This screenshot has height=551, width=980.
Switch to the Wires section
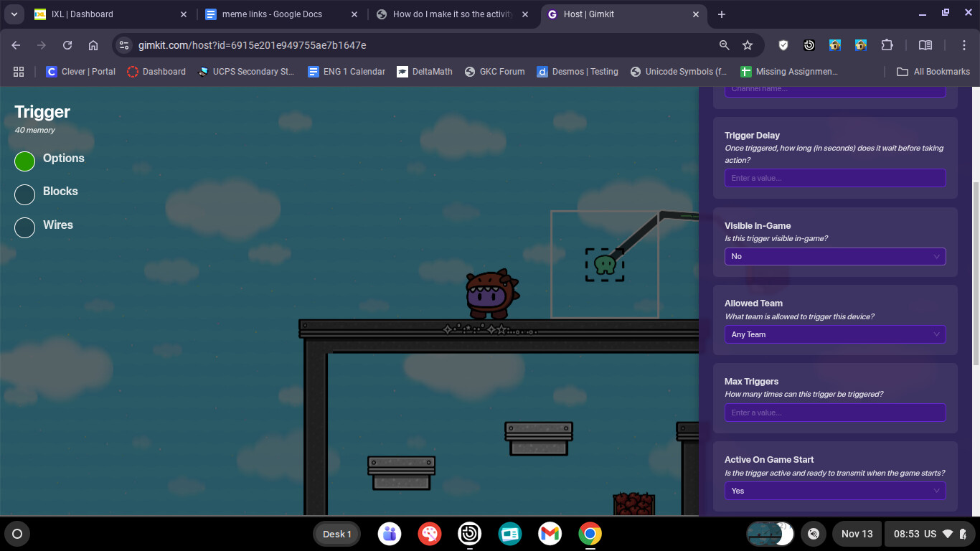25,227
